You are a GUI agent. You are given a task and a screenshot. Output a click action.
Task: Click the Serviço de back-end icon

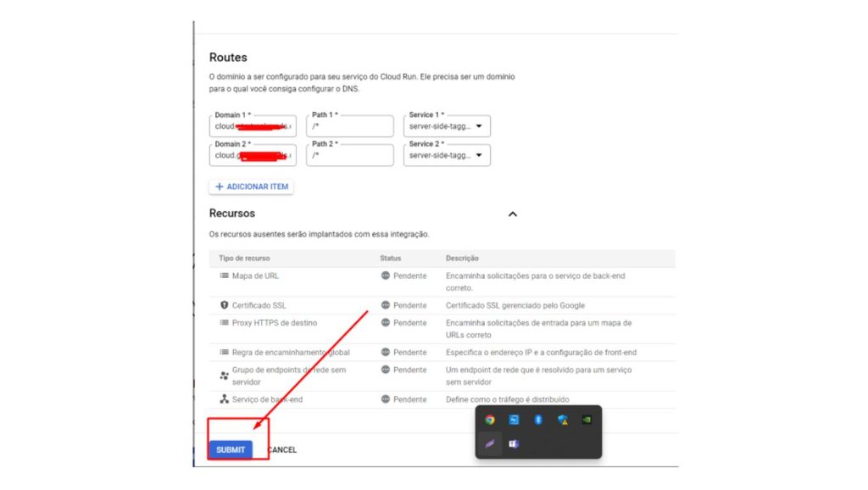pos(224,398)
